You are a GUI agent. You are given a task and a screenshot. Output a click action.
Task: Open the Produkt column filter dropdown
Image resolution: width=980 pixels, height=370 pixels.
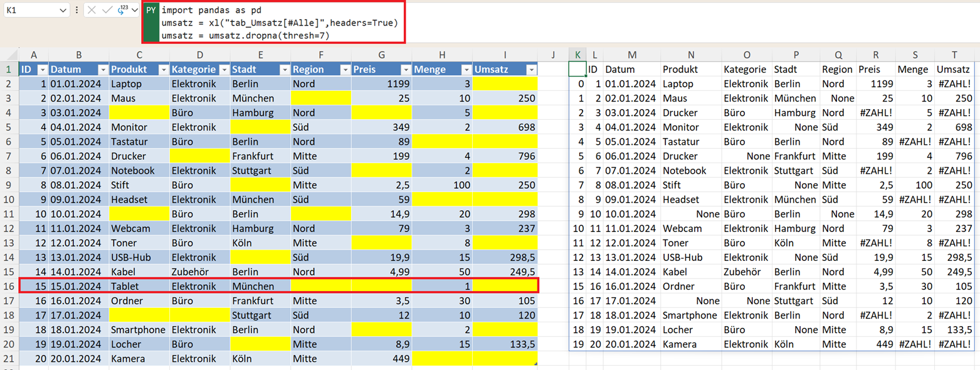coord(163,70)
